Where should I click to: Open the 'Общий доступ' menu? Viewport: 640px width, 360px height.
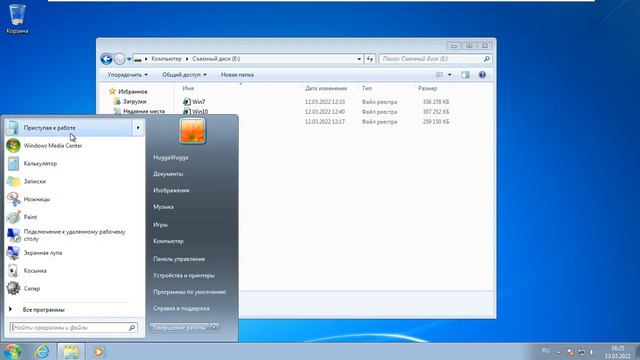tap(184, 75)
